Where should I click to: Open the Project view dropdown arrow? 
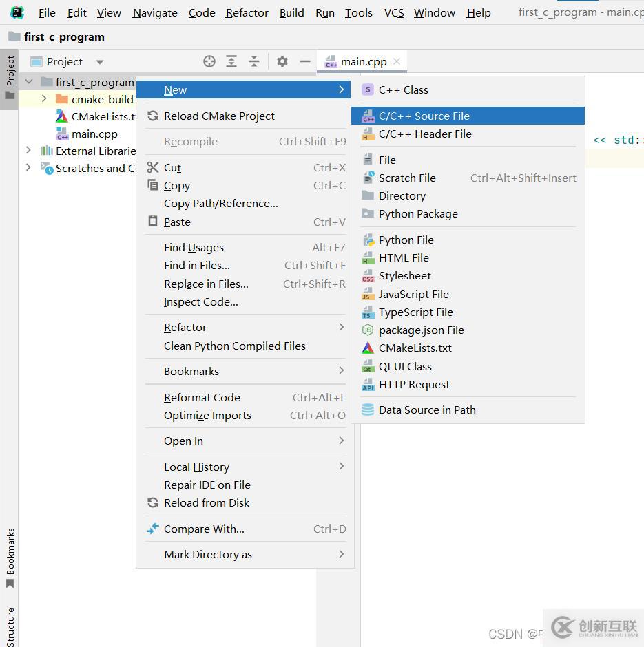pos(99,62)
